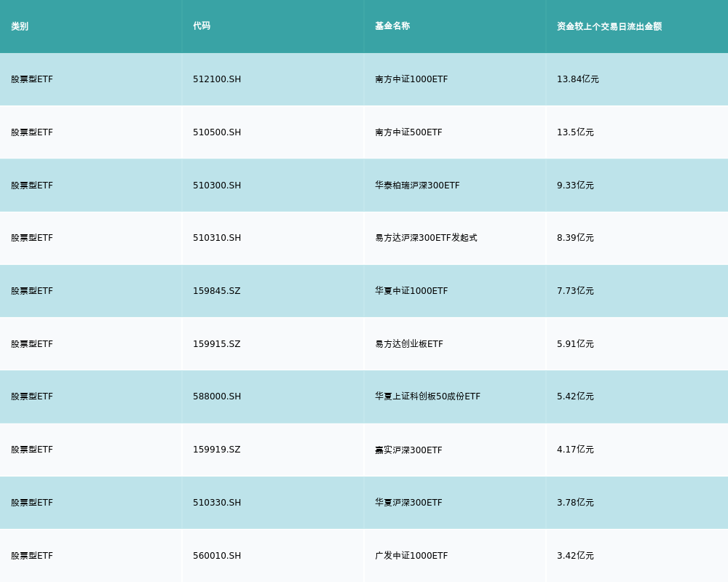Click 股票型ETF in the 510300.SH row
This screenshot has width=728, height=582.
tap(32, 186)
